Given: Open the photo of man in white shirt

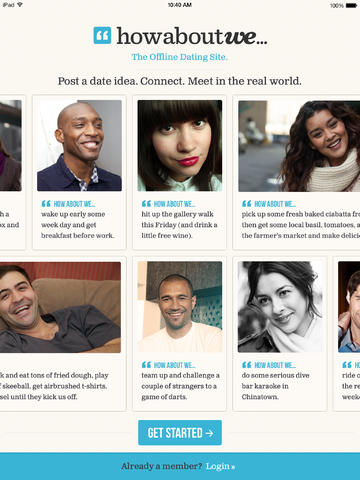Looking at the screenshot, I should [180, 307].
